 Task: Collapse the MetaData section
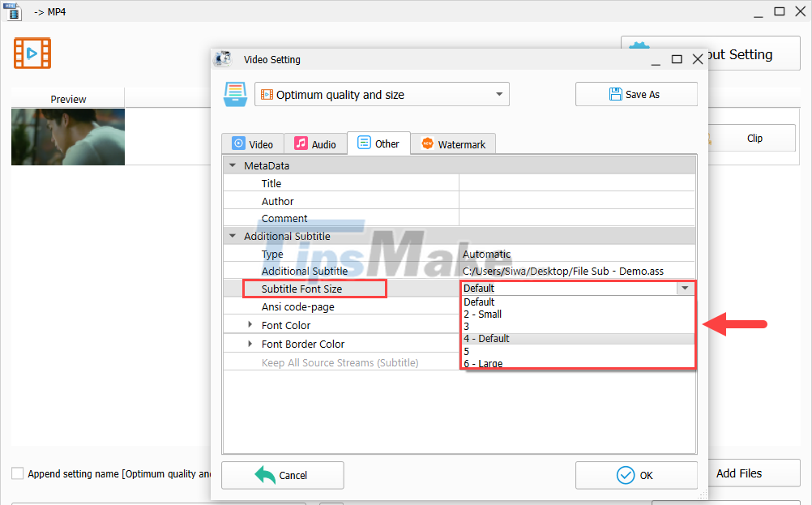(x=233, y=165)
